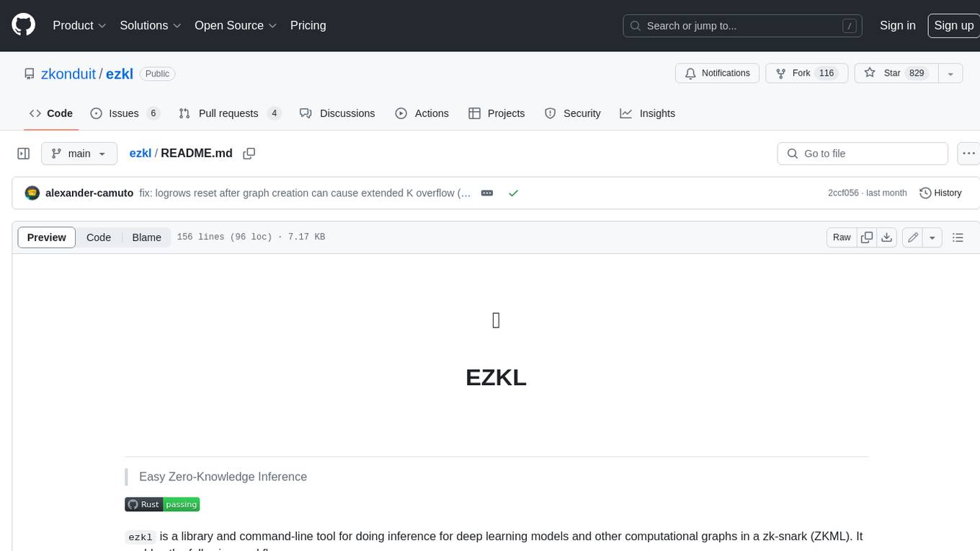View the commit checks green checkmark
This screenshot has width=980, height=551.
[x=513, y=193]
